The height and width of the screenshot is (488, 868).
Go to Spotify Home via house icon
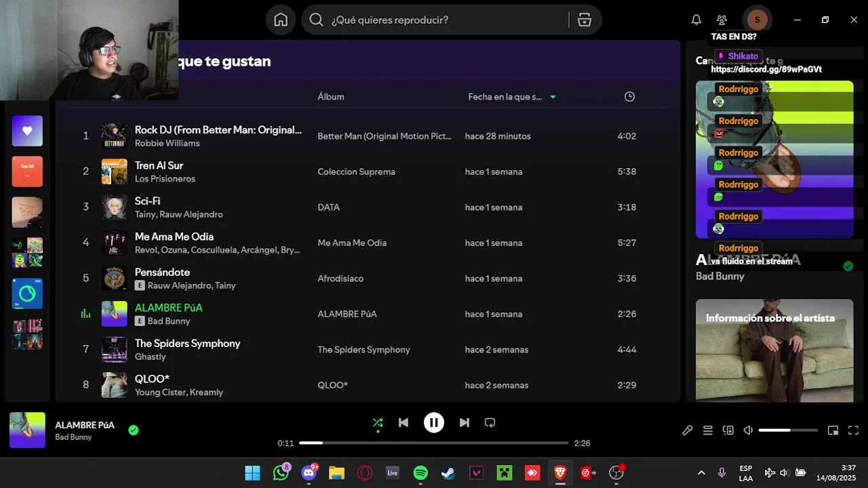tap(281, 20)
